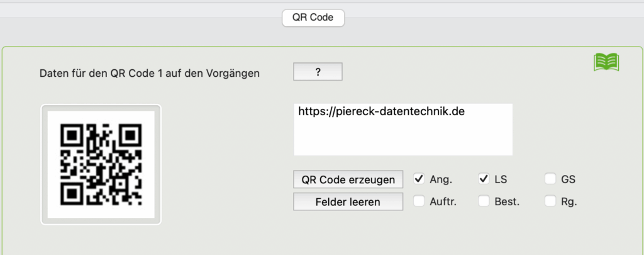Enable the Rg. checkbox
The width and height of the screenshot is (644, 255).
click(550, 201)
